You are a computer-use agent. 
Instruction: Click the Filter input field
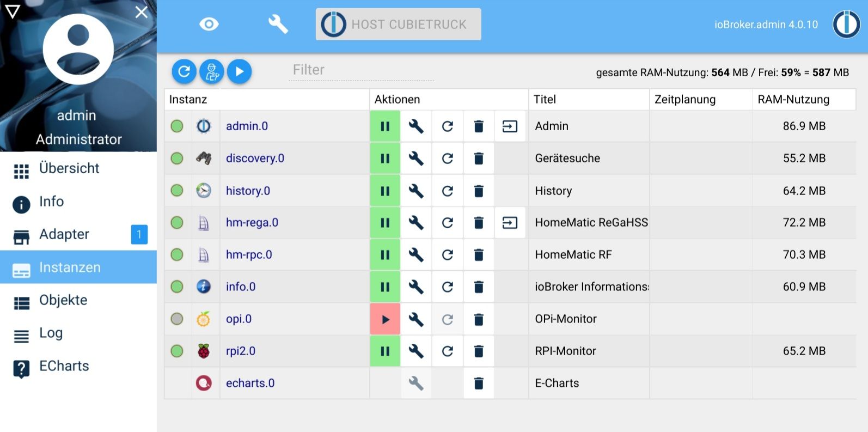(x=362, y=70)
